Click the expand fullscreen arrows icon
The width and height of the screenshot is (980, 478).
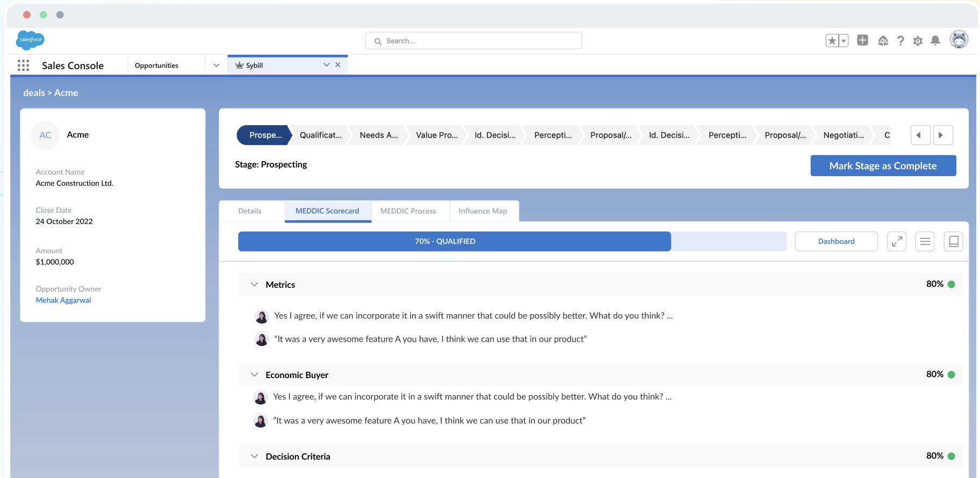897,242
